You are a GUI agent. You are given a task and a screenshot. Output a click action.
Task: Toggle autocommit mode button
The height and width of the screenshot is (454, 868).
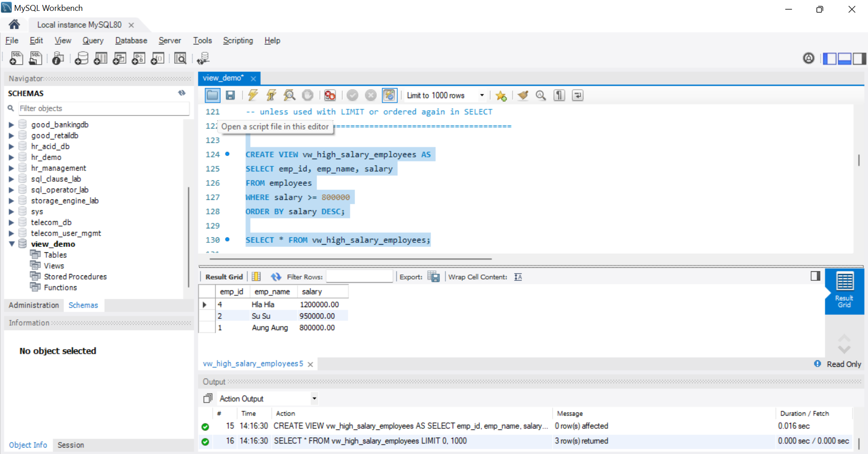click(x=389, y=95)
